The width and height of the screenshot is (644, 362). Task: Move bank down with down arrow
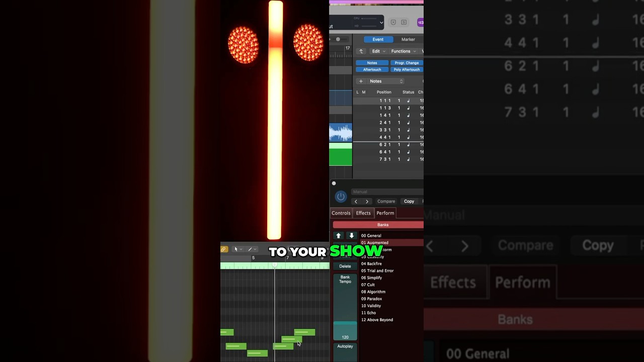click(x=351, y=236)
